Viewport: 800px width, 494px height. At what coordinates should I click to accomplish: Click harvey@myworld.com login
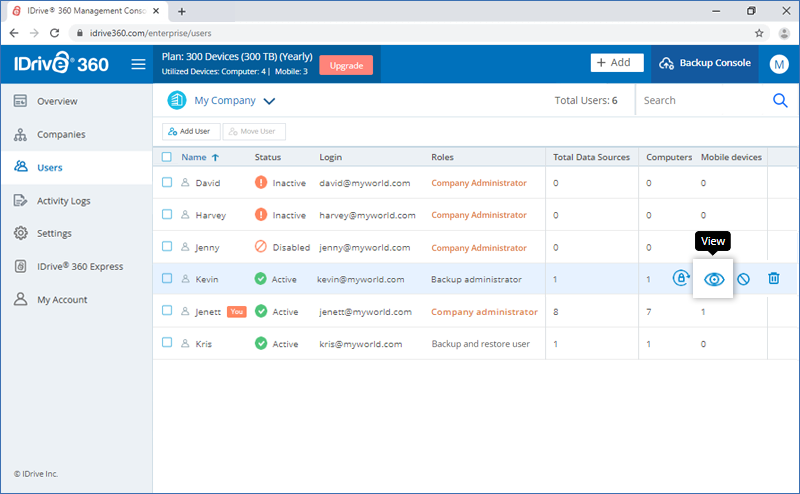point(367,215)
